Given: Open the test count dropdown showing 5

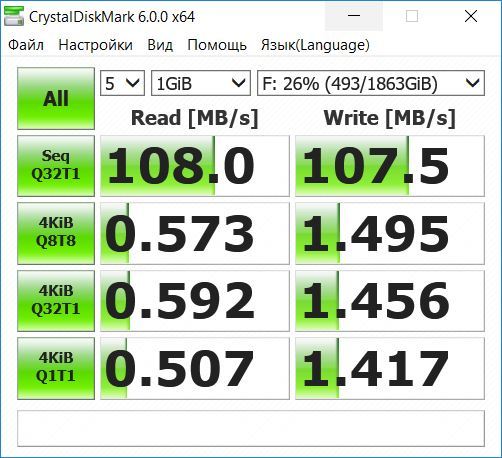Looking at the screenshot, I should coord(122,83).
